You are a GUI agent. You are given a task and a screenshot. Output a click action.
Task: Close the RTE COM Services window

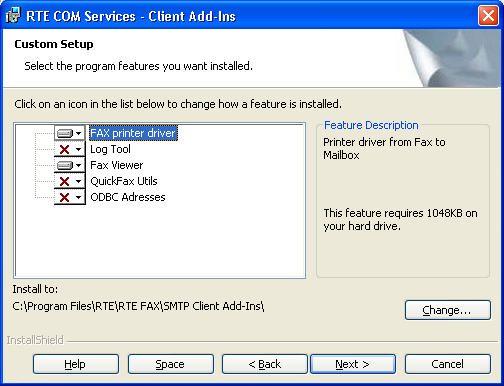(488, 15)
